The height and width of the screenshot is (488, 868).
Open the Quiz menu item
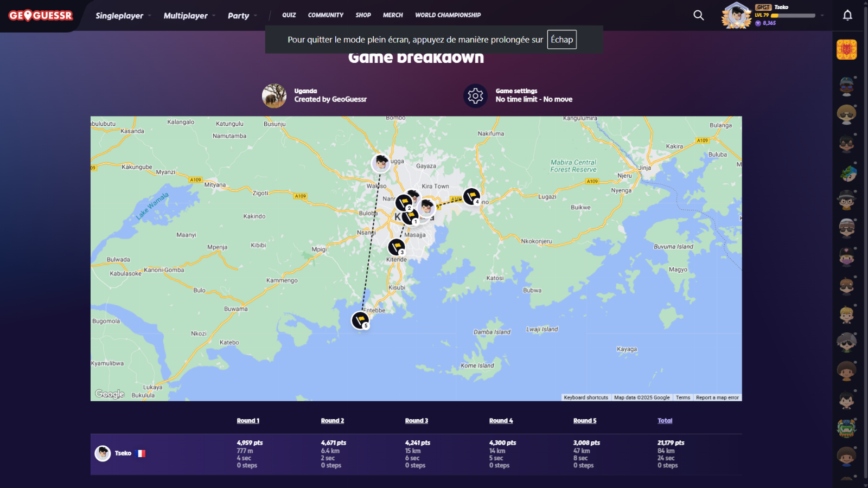289,15
